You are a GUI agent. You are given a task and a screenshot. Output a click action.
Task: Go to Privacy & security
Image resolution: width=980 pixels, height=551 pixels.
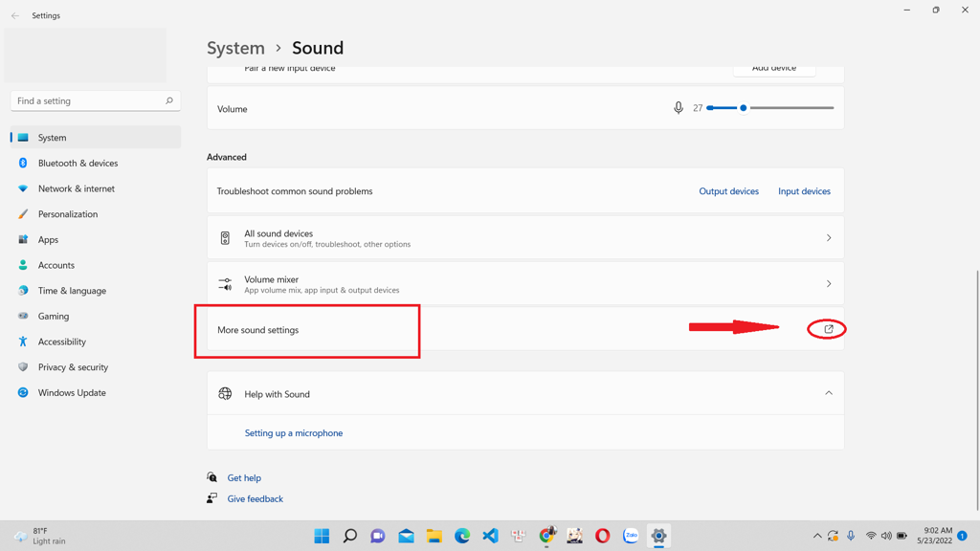click(x=96, y=367)
